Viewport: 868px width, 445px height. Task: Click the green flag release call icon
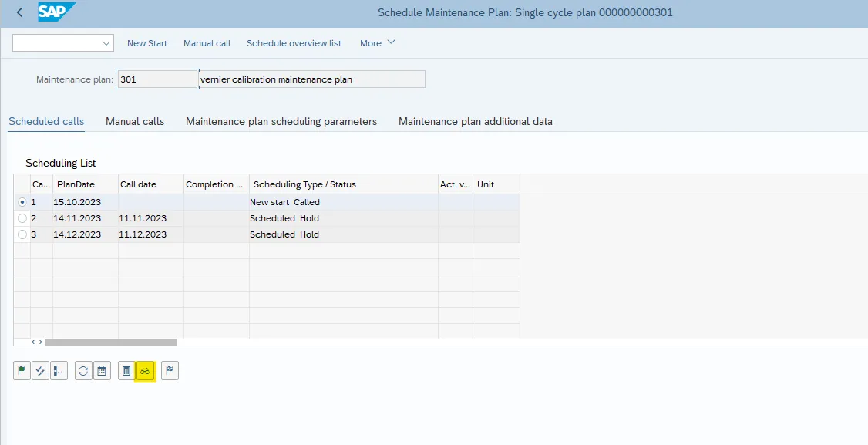coord(22,371)
